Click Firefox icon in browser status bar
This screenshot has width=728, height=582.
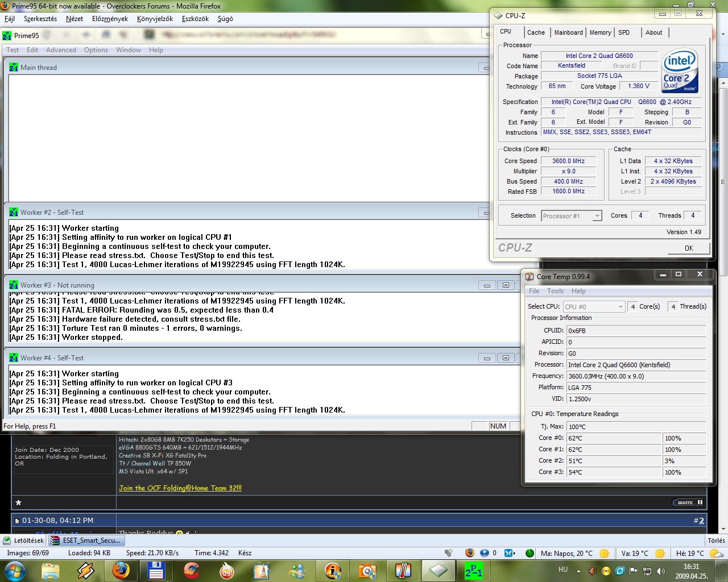tap(470, 553)
